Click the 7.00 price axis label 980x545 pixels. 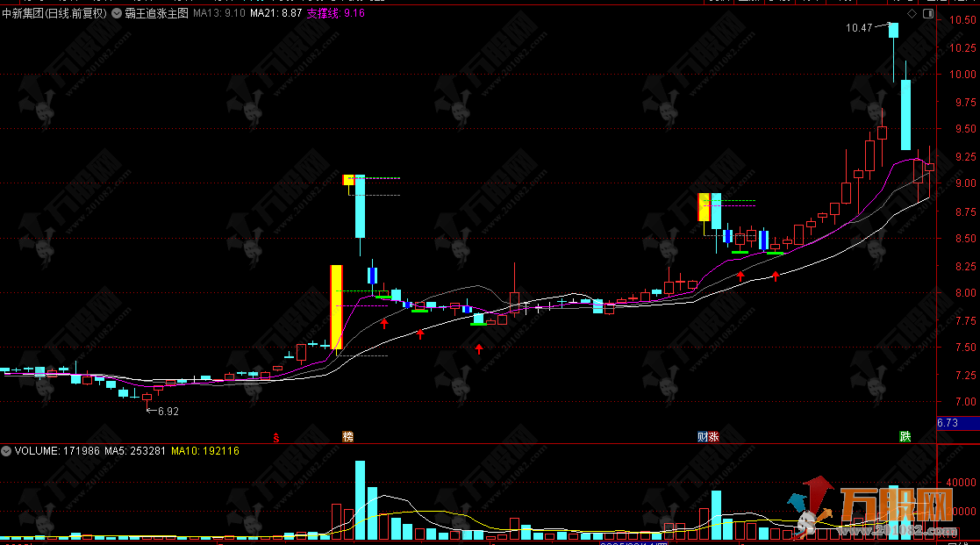point(966,402)
